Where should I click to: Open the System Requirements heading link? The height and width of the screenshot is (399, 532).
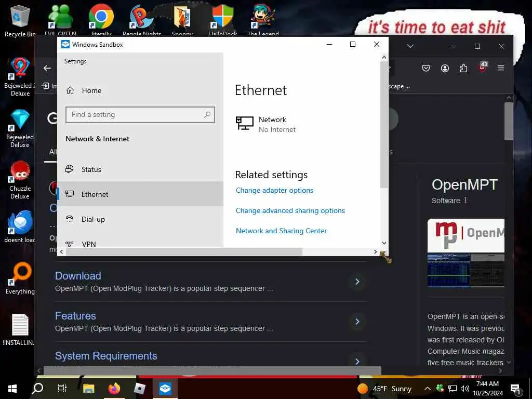[x=106, y=356]
